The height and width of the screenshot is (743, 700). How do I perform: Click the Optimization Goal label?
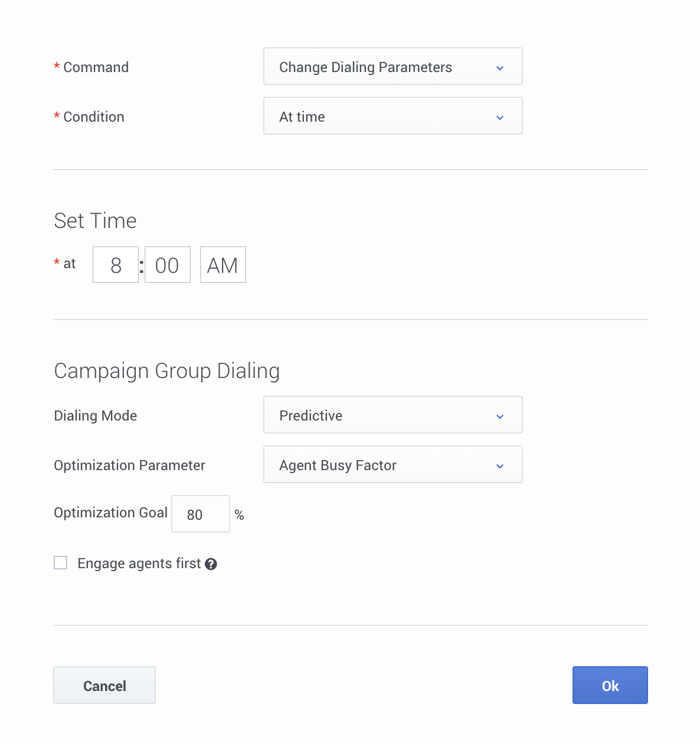(110, 513)
